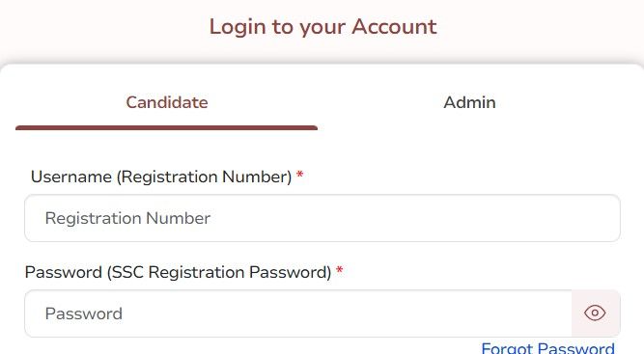Choose Admin login mode
This screenshot has height=354, width=644.
pyautogui.click(x=469, y=102)
